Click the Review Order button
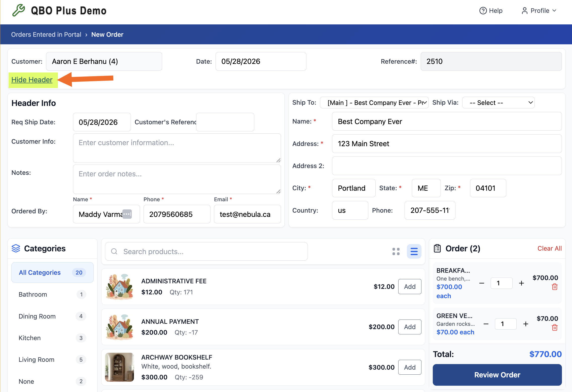This screenshot has width=572, height=392. pos(497,375)
